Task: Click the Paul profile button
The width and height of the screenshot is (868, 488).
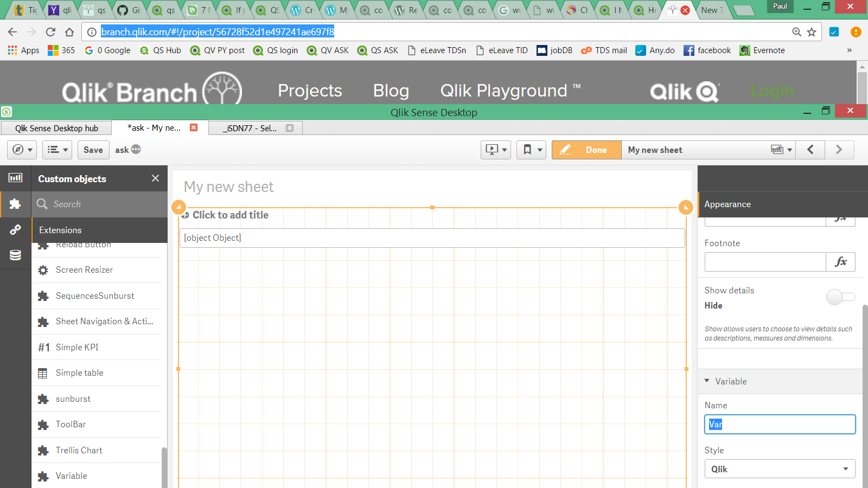Action: (780, 7)
